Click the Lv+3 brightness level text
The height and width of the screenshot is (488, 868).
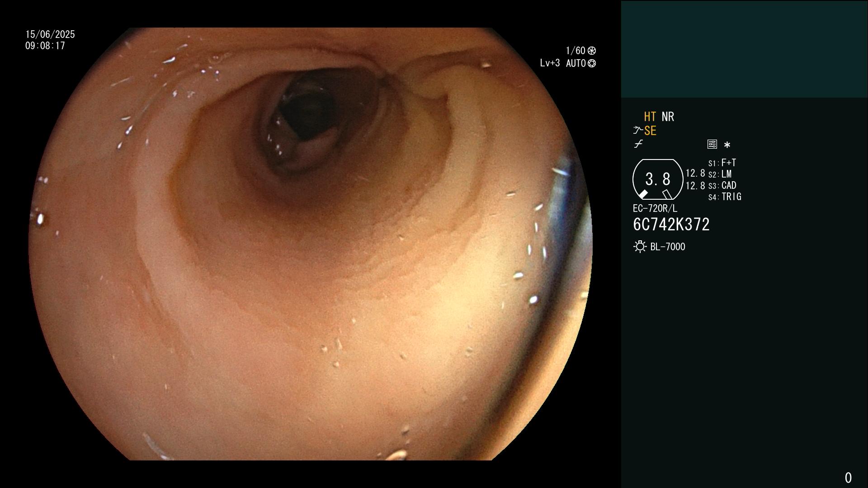[x=550, y=63]
